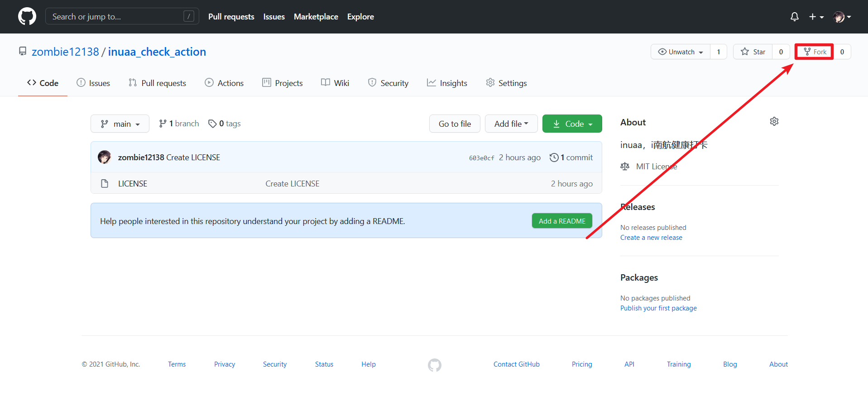Viewport: 868px width, 401px height.
Task: Open the Status footer link
Action: (x=324, y=364)
